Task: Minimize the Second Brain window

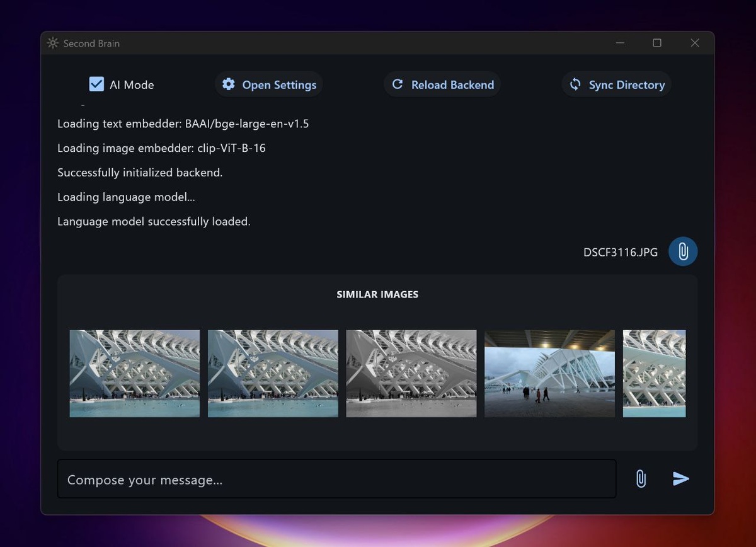Action: (621, 43)
